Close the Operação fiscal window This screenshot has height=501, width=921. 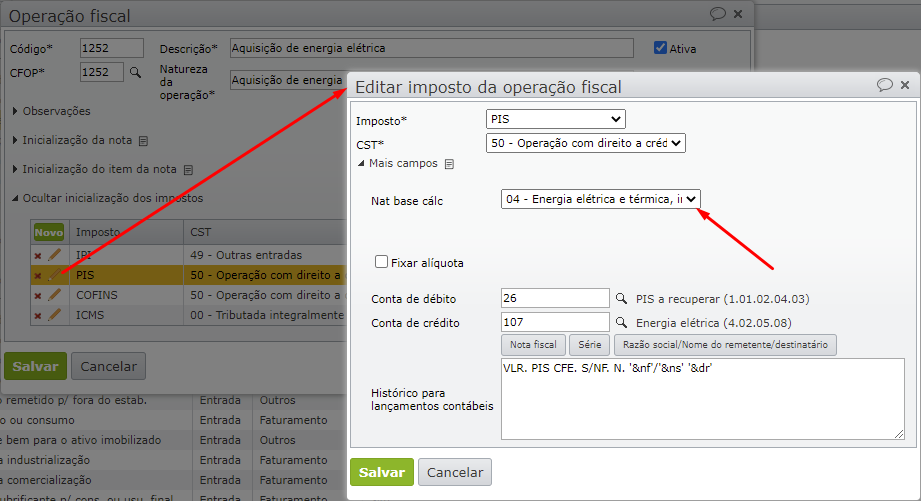(x=738, y=14)
